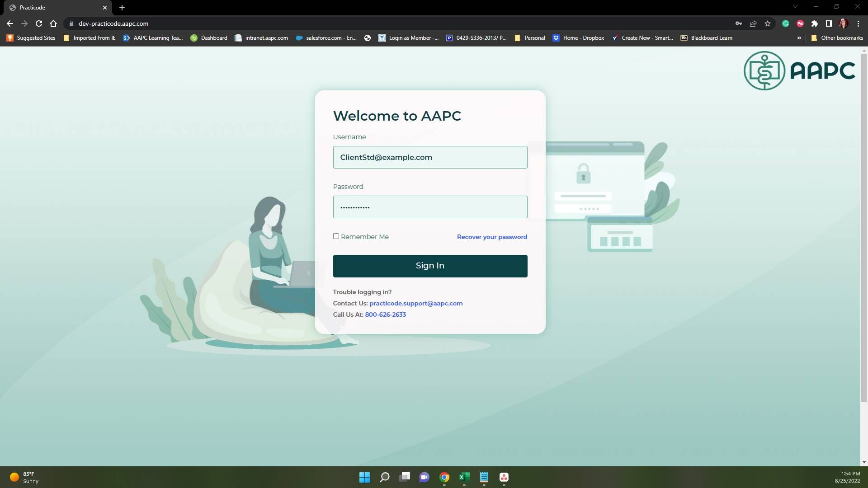Open the Chrome three-dot menu

(x=858, y=23)
